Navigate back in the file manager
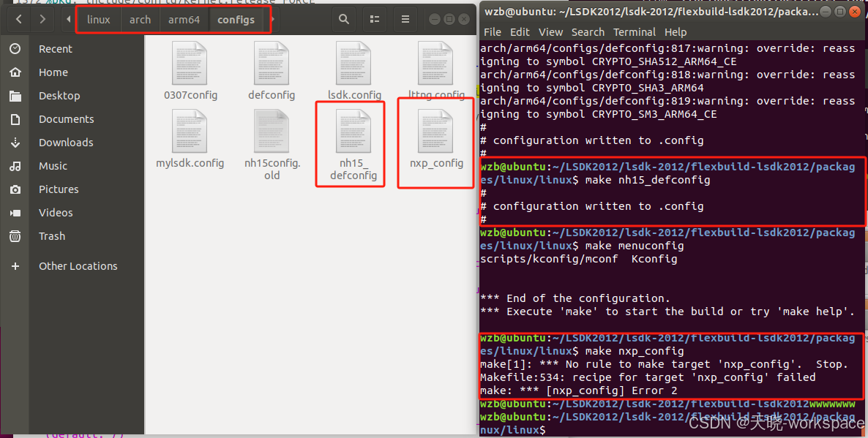 (x=18, y=20)
